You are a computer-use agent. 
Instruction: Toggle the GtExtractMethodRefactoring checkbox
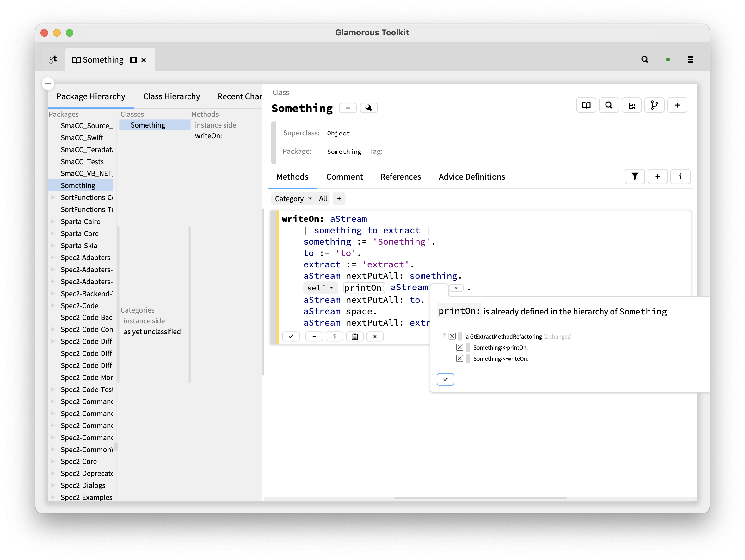pyautogui.click(x=452, y=336)
